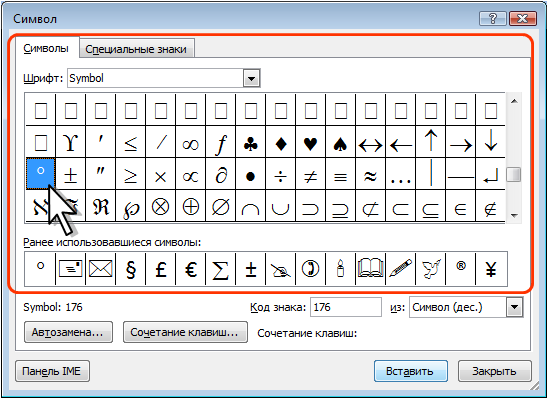The height and width of the screenshot is (399, 548).
Task: Close dialog with the Закрыть button
Action: click(x=495, y=371)
